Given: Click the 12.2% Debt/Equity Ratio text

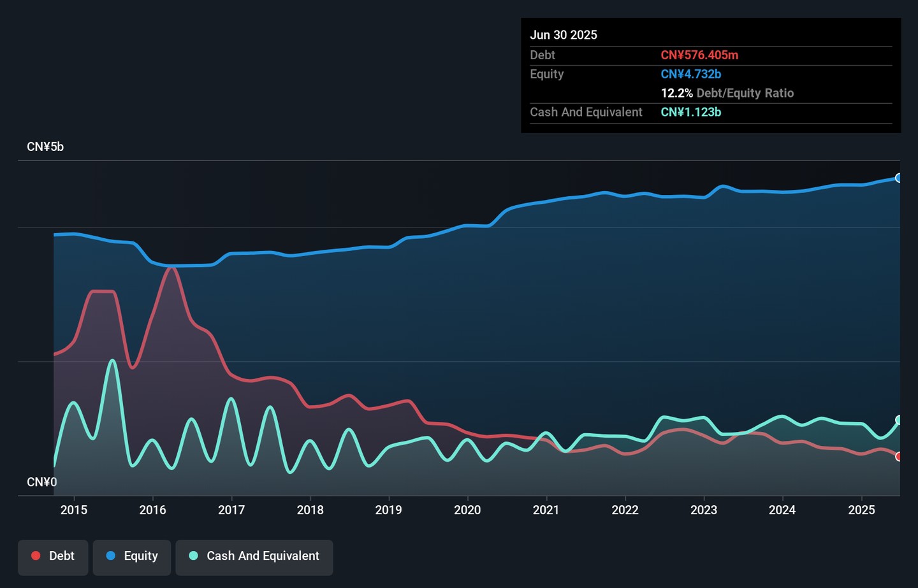Looking at the screenshot, I should pyautogui.click(x=727, y=93).
